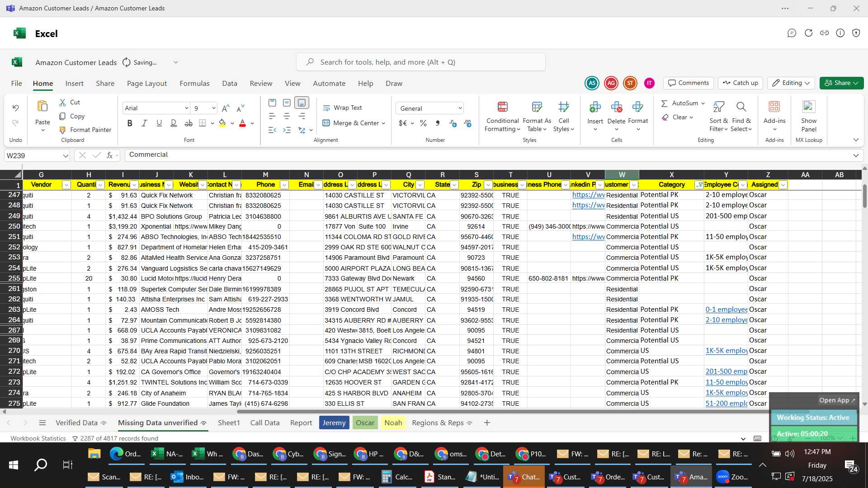This screenshot has width=868, height=488.
Task: Toggle top align button
Action: coord(272,103)
